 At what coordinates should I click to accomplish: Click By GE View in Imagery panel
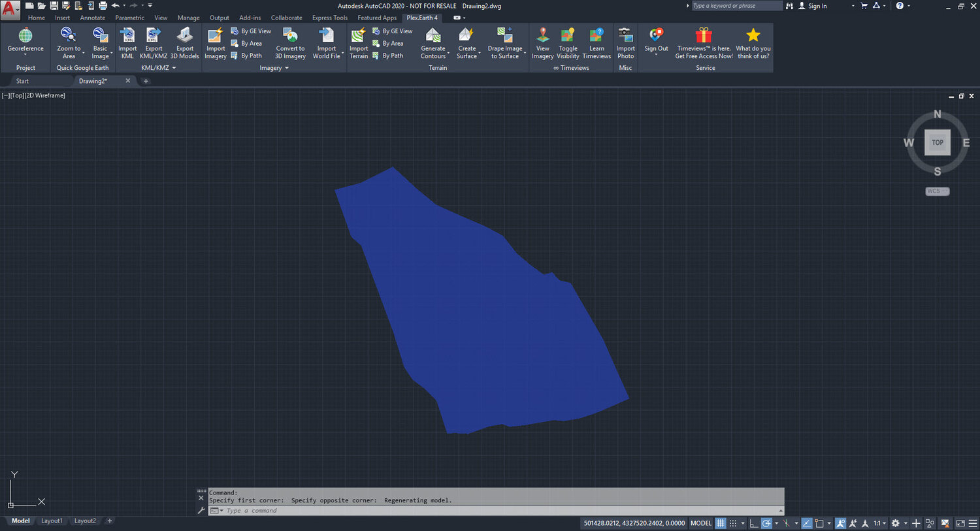(251, 31)
